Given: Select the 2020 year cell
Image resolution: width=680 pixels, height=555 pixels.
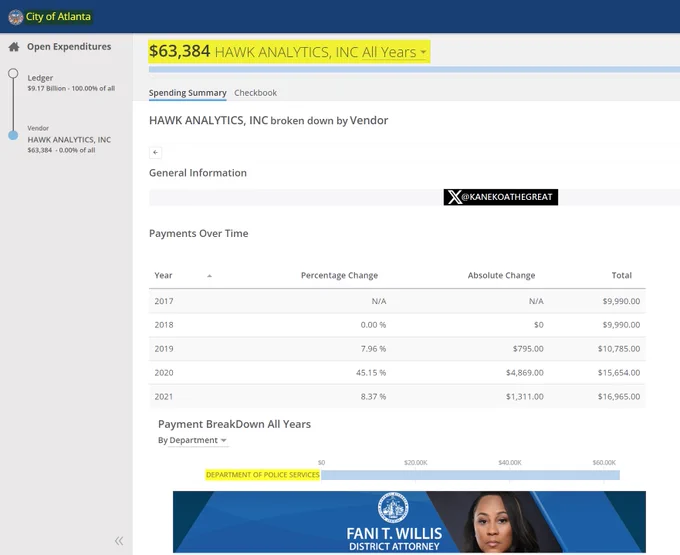Looking at the screenshot, I should pos(164,372).
